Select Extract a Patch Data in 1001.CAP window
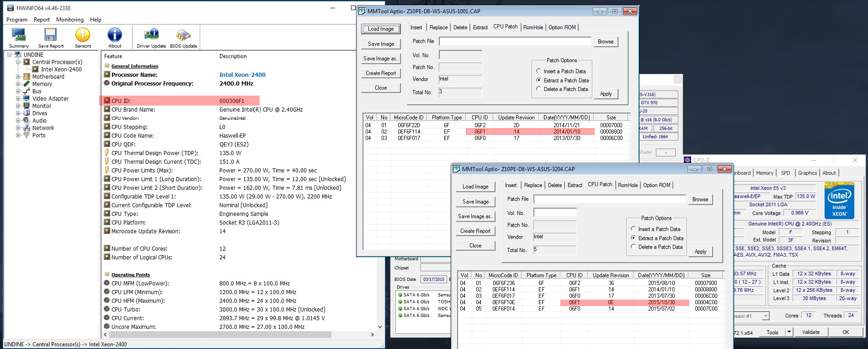The image size is (868, 349). [538, 80]
